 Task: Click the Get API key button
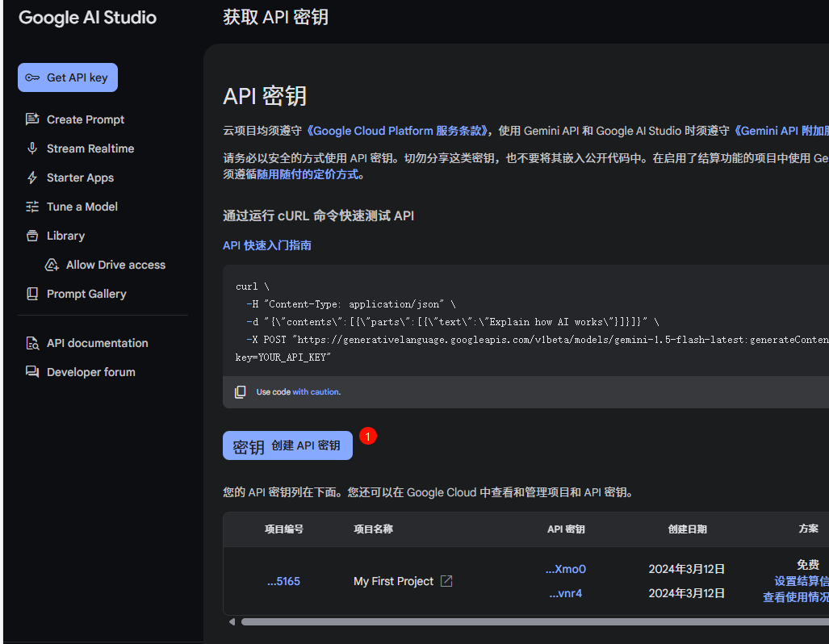click(68, 77)
